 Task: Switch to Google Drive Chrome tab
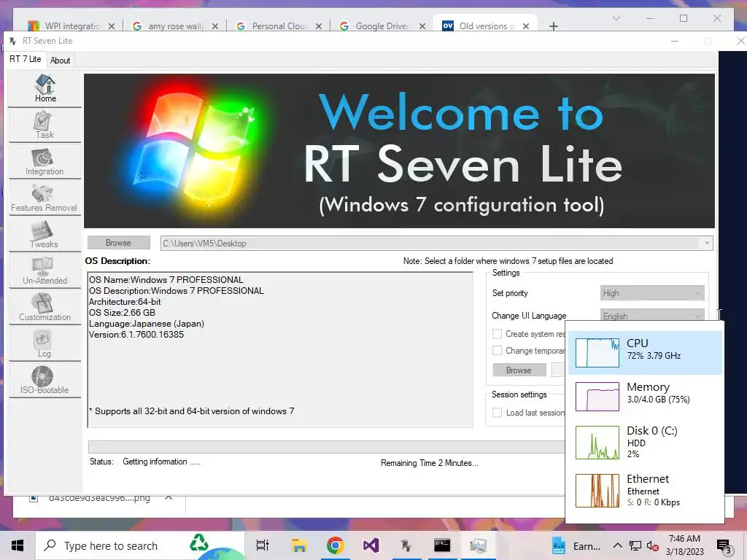pos(382,26)
